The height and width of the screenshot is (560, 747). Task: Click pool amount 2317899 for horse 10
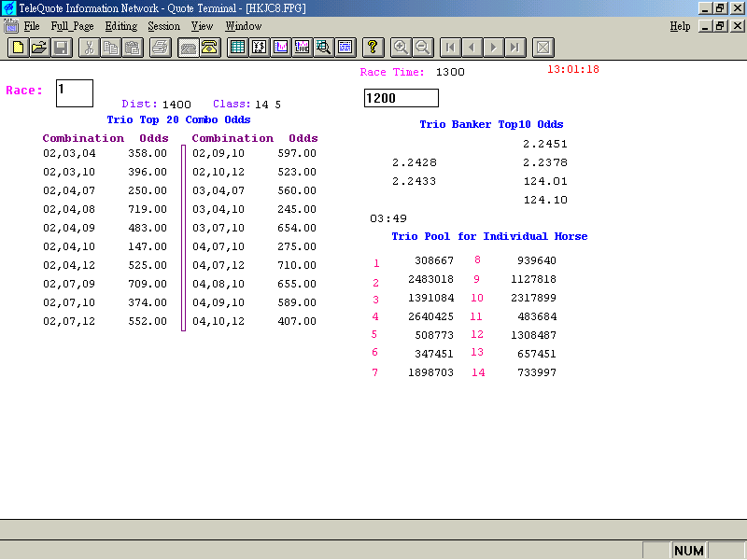click(533, 298)
